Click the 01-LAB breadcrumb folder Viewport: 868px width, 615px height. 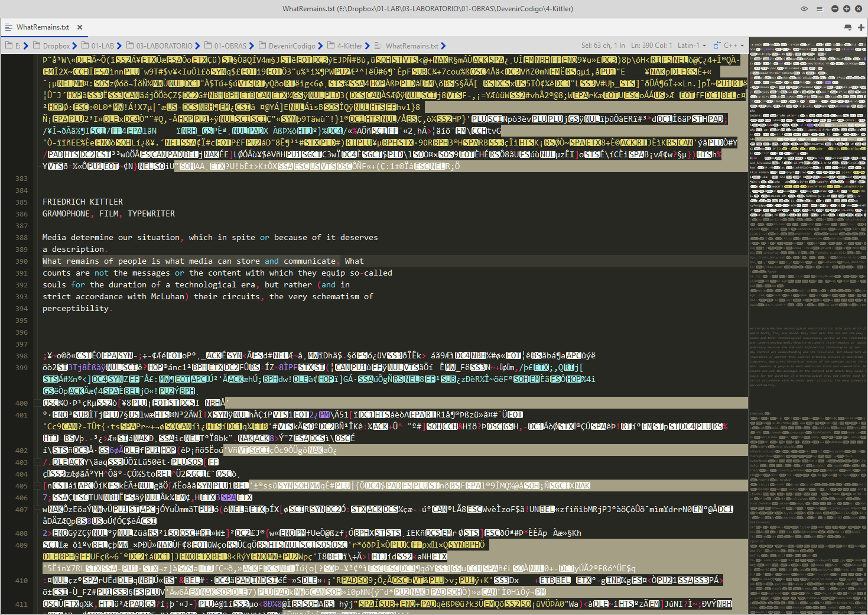(102, 46)
